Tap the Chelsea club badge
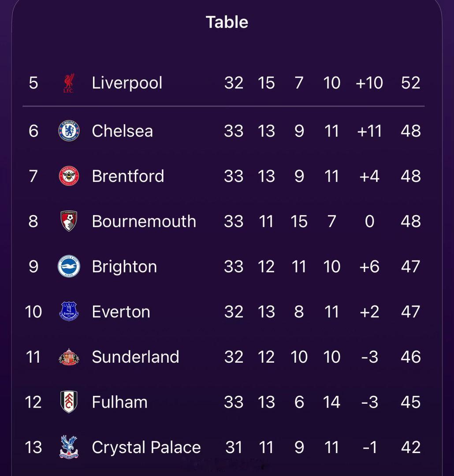454x476 pixels. [69, 131]
